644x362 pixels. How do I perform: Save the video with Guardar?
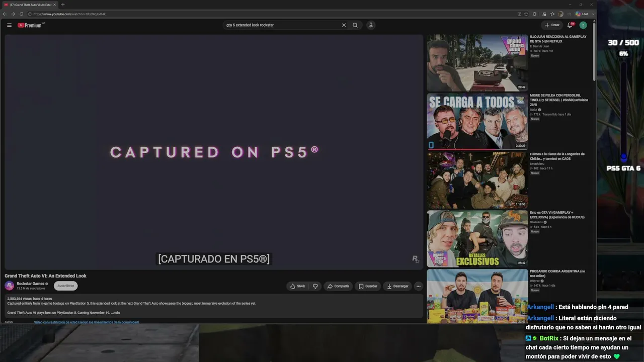point(368,286)
